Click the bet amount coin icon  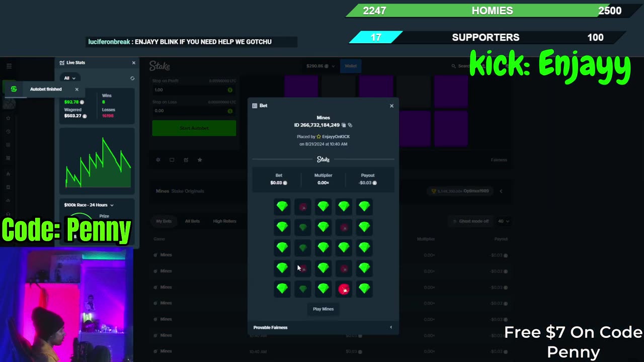click(285, 183)
